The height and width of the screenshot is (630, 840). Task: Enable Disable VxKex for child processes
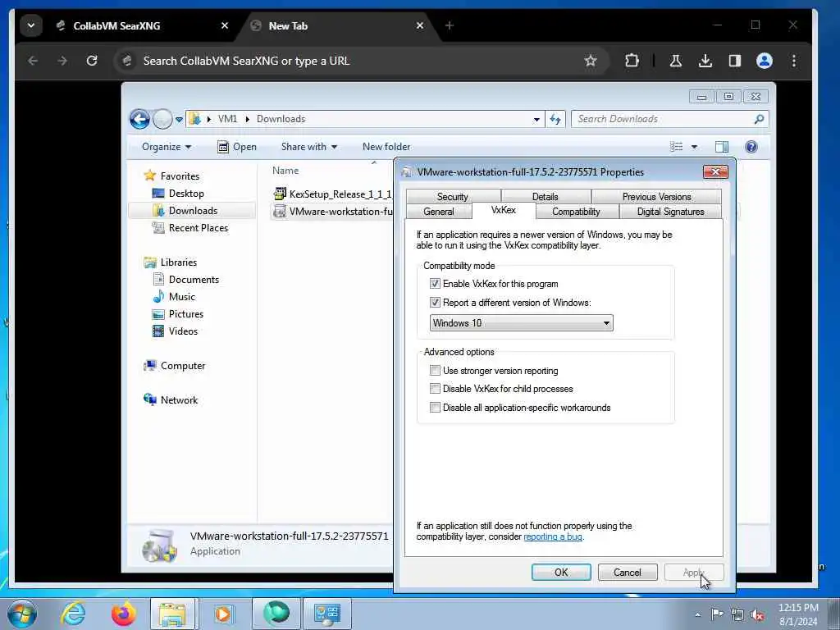[435, 389]
